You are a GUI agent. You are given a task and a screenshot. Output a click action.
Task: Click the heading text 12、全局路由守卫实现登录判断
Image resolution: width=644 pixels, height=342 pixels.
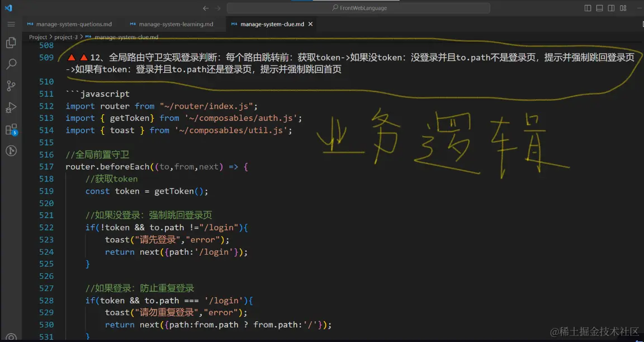point(155,58)
